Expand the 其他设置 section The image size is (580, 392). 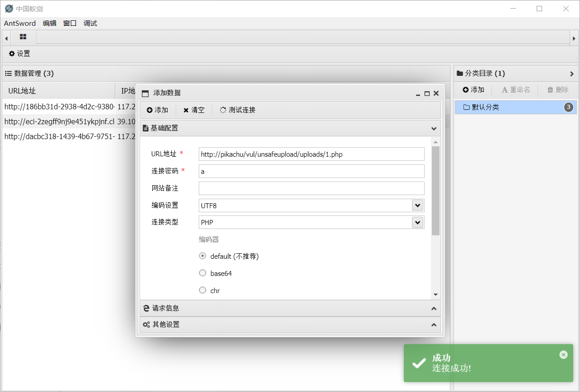(x=290, y=325)
